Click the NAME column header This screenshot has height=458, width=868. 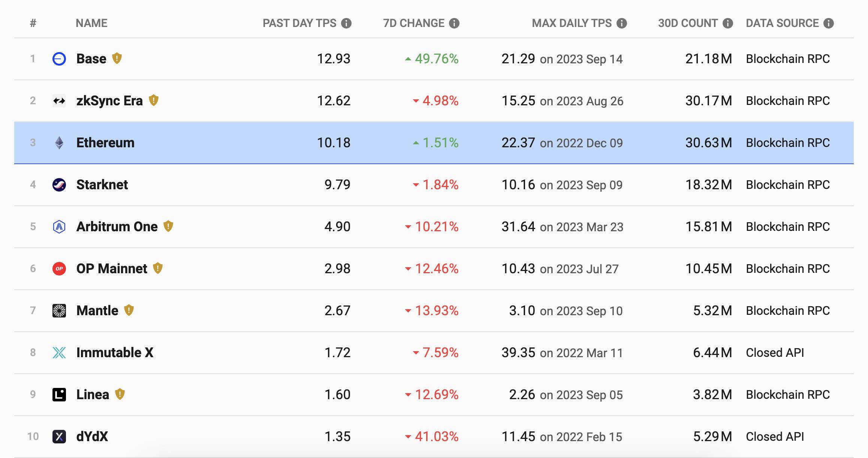(91, 23)
